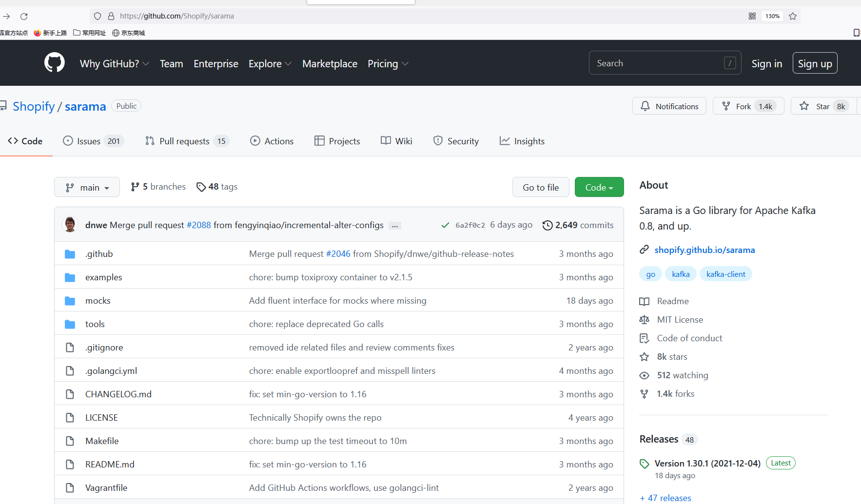Open the Security tab
This screenshot has height=504, width=861.
click(x=456, y=141)
